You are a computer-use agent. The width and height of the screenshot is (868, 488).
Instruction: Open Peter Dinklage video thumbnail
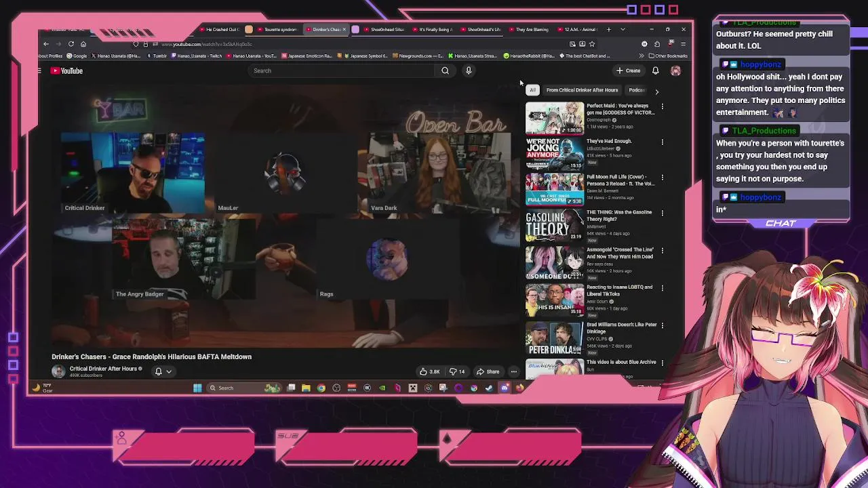[555, 337]
